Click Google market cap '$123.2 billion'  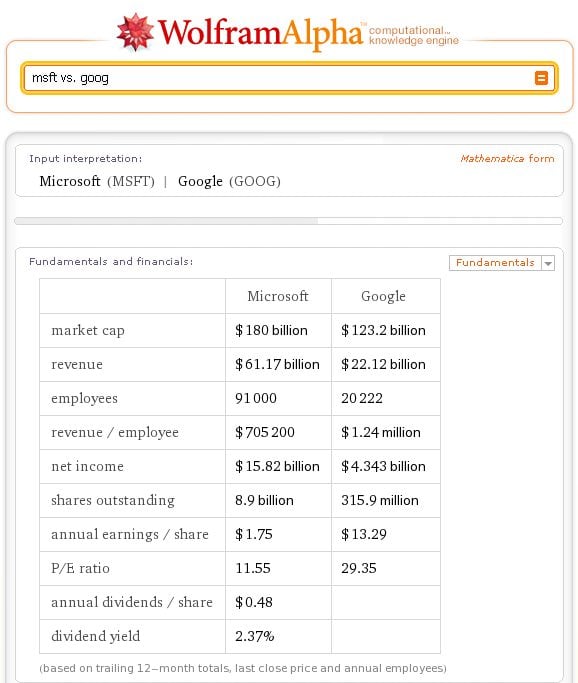(x=383, y=330)
